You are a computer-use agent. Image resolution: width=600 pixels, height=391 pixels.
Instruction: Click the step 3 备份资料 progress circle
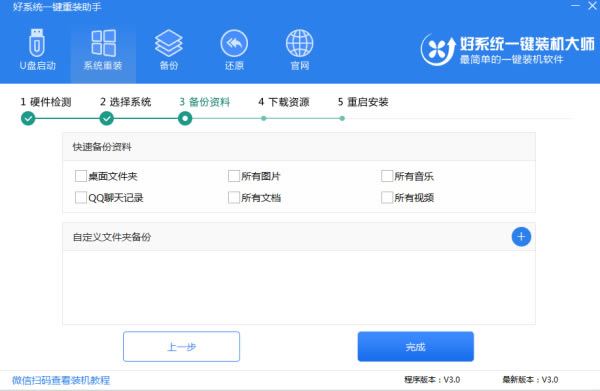pos(185,119)
